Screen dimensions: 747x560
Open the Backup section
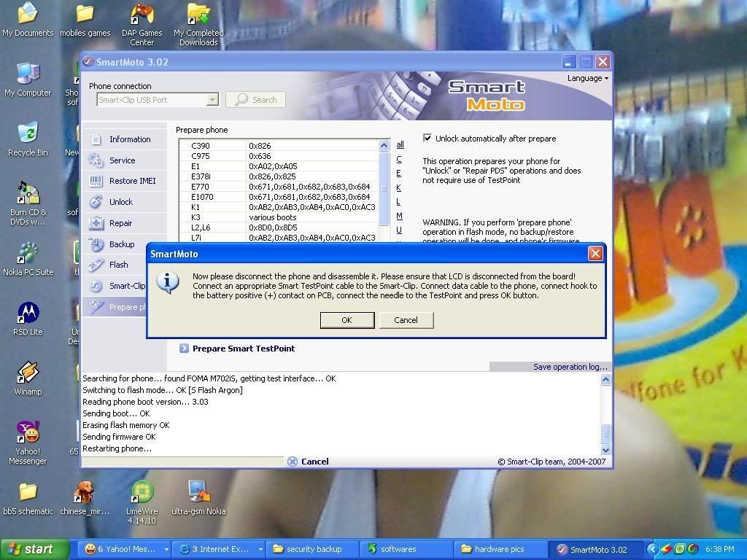coord(122,244)
